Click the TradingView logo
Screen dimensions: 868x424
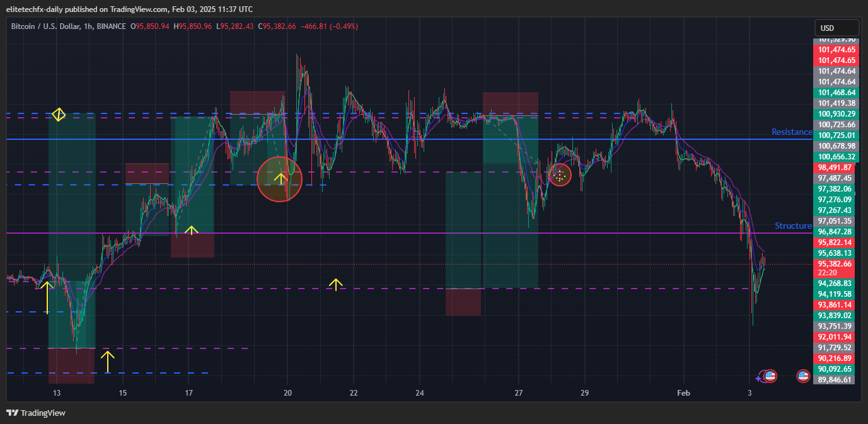(x=36, y=413)
